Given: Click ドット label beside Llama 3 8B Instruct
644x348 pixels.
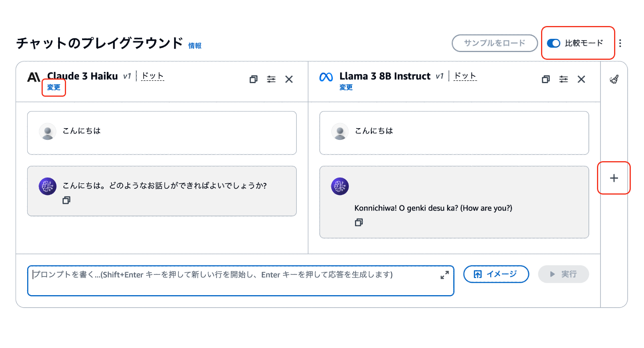Looking at the screenshot, I should pyautogui.click(x=465, y=75).
